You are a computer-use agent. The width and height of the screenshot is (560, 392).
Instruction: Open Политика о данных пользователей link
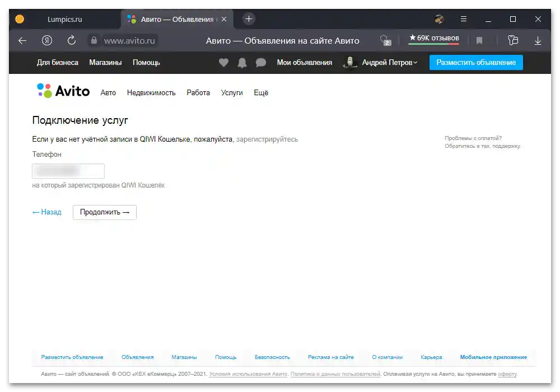(335, 374)
